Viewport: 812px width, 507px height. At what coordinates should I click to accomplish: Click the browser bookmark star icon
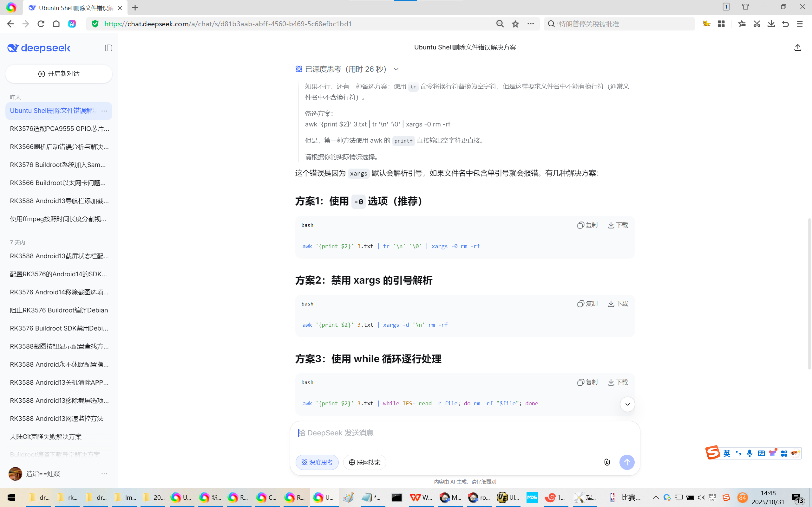click(515, 24)
